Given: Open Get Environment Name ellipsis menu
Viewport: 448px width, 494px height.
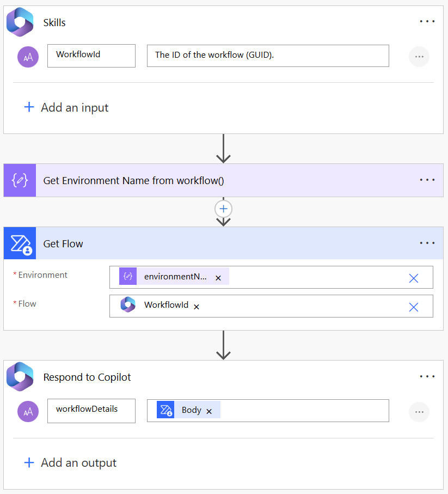Looking at the screenshot, I should 427,180.
